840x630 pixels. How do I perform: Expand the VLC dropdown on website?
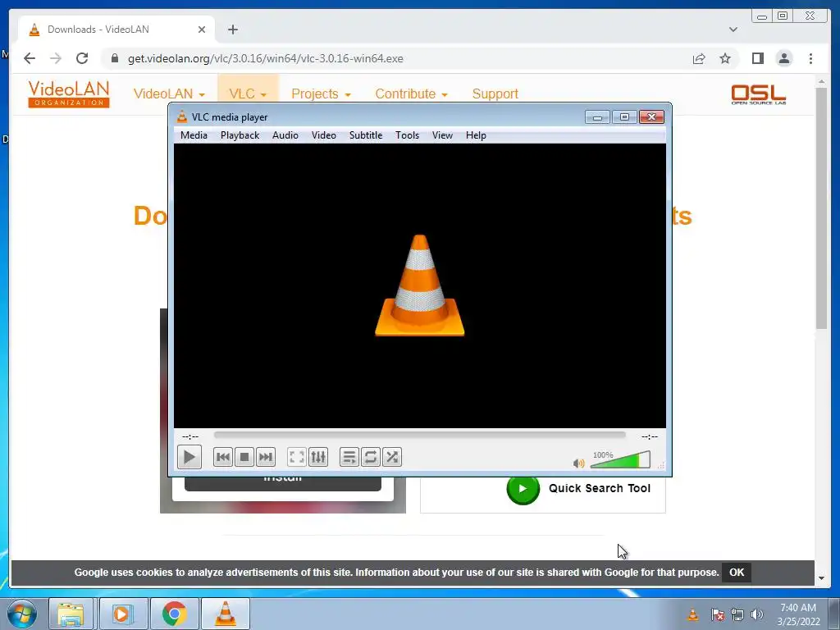click(x=248, y=94)
